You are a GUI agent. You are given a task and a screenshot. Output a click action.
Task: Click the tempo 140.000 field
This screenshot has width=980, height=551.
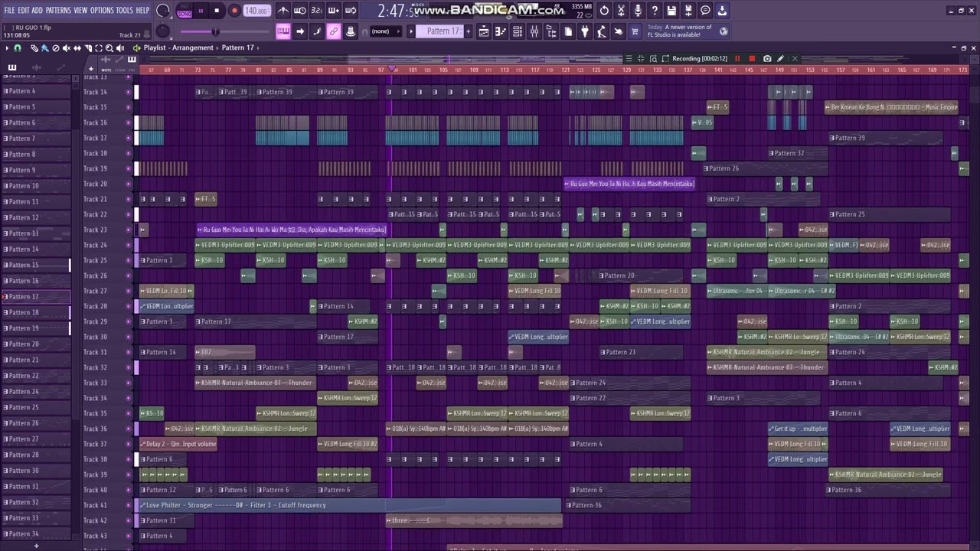click(x=256, y=11)
